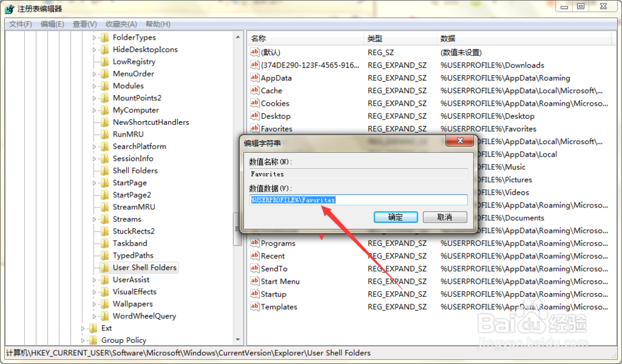
Task: Select the Streams tree item
Action: click(x=127, y=219)
